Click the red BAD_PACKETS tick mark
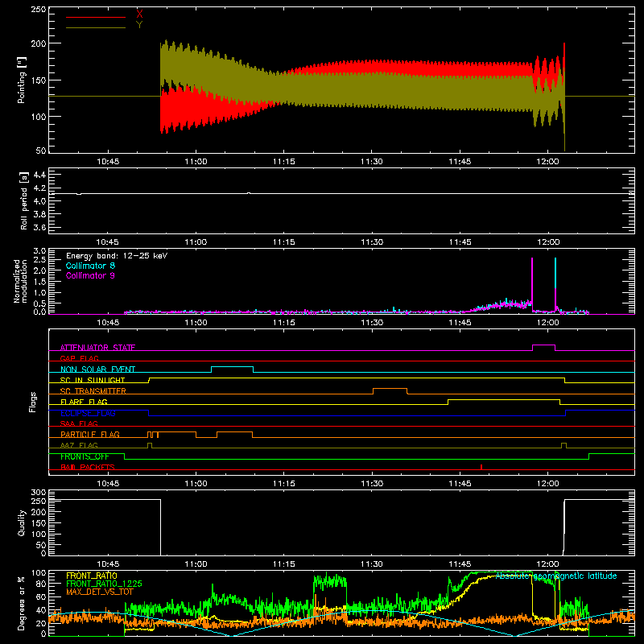This screenshot has height=644, width=644. pyautogui.click(x=481, y=467)
